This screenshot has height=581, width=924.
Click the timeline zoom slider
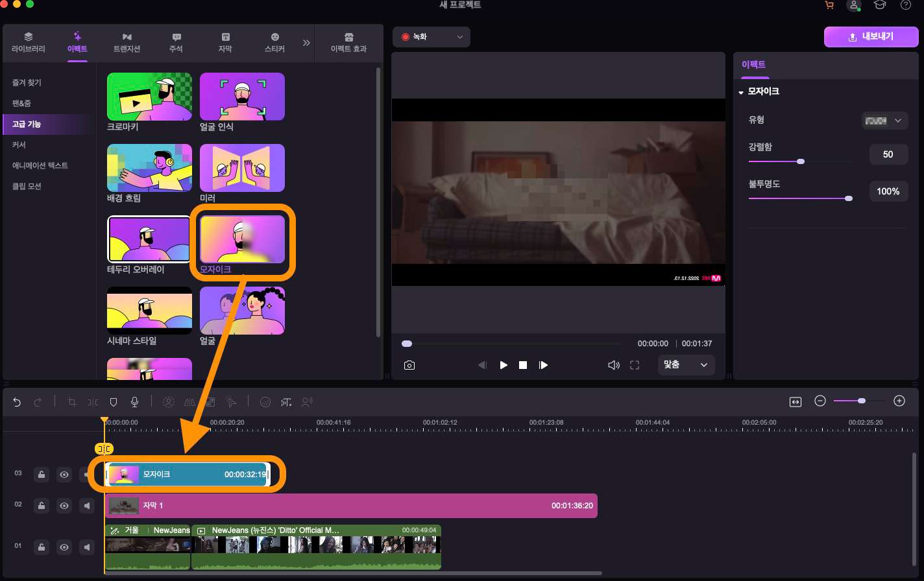point(860,401)
